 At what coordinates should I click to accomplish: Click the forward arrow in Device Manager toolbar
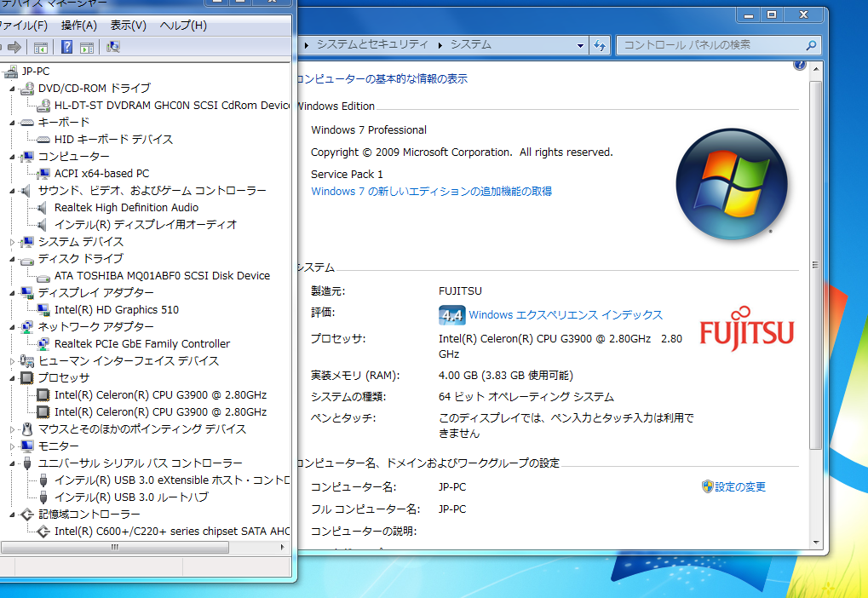pos(14,47)
